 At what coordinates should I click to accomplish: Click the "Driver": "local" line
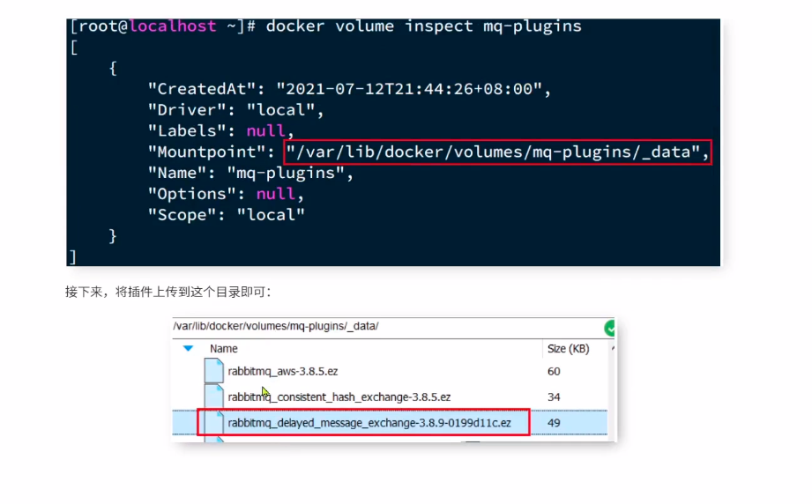tap(235, 110)
